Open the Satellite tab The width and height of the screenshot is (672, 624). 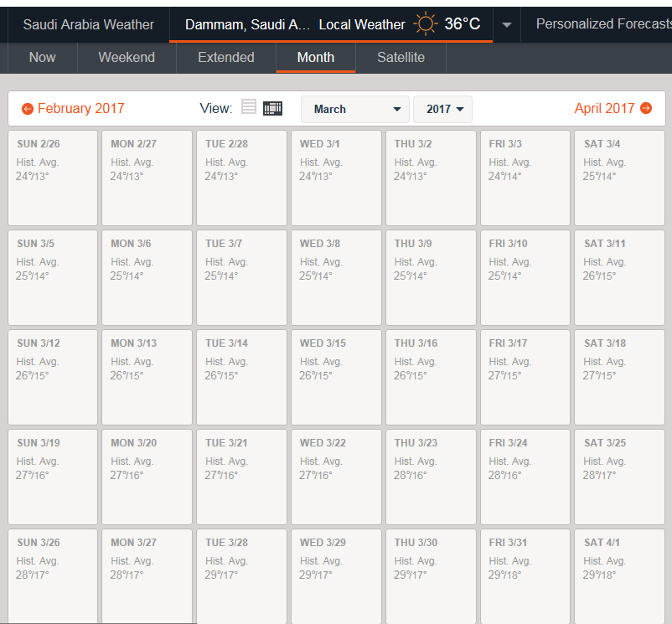click(x=401, y=57)
